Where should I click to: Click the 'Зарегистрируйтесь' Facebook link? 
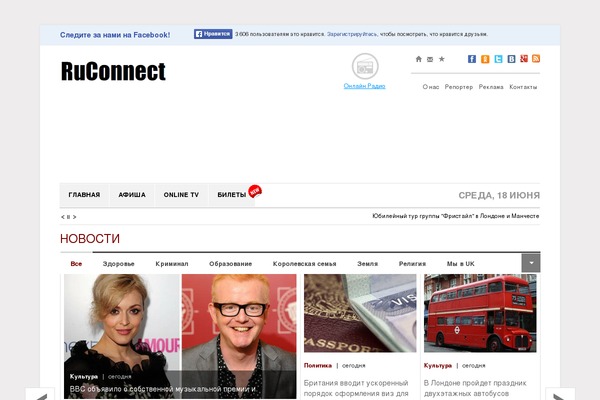(x=352, y=34)
